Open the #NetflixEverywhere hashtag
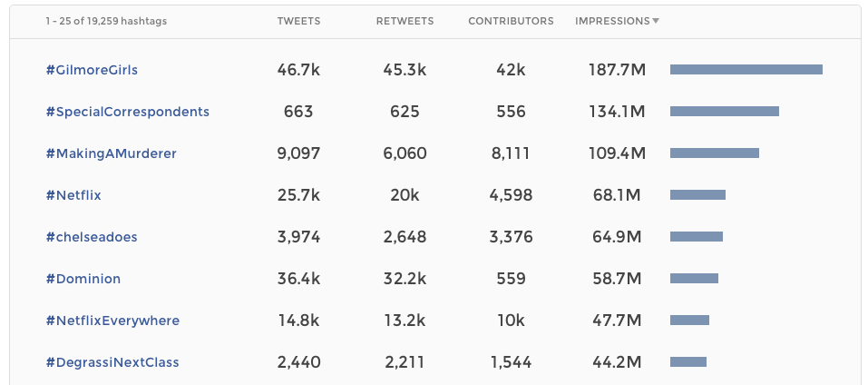 click(112, 321)
